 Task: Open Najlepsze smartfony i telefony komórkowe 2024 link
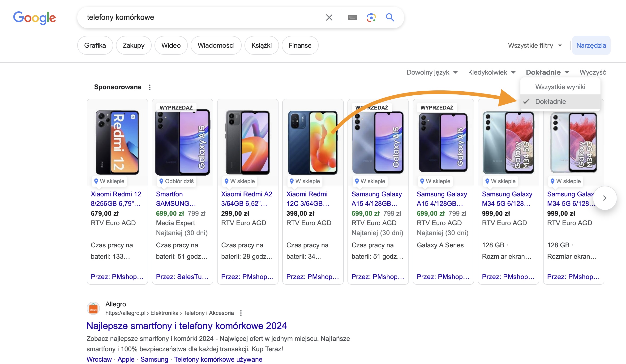pyautogui.click(x=187, y=326)
